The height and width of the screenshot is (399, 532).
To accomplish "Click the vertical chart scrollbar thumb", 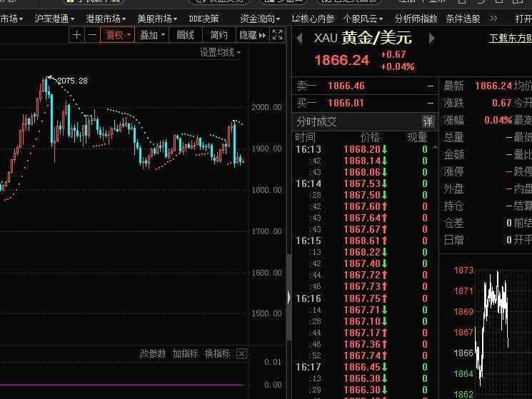I will [x=289, y=297].
